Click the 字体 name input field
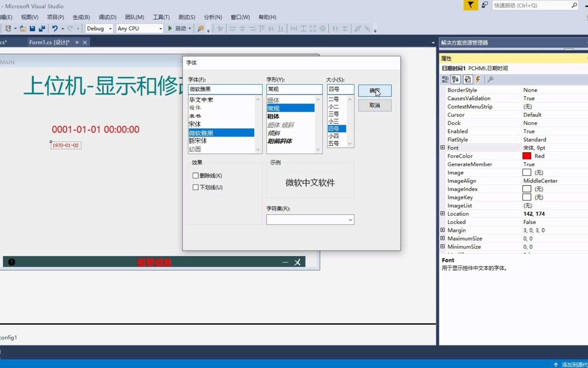588x368 pixels. (225, 89)
